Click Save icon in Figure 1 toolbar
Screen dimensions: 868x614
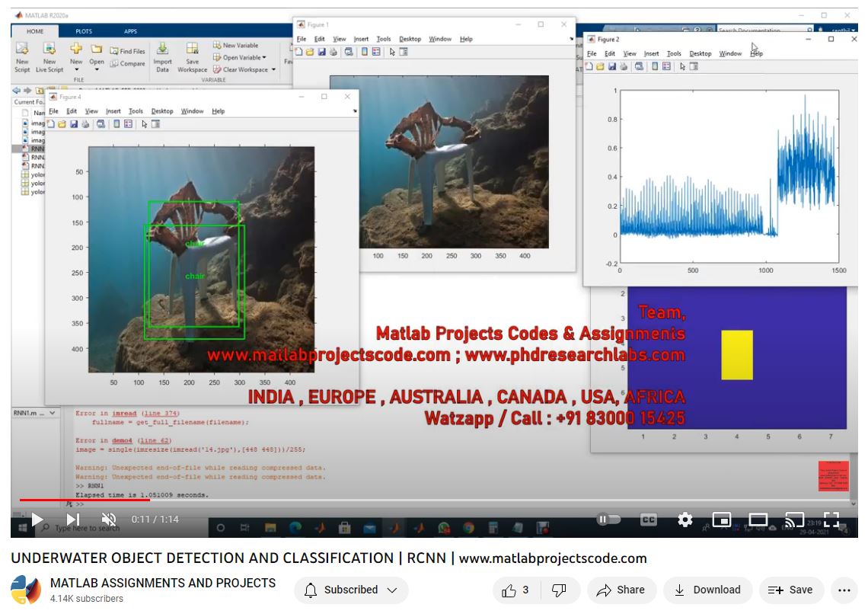click(321, 52)
